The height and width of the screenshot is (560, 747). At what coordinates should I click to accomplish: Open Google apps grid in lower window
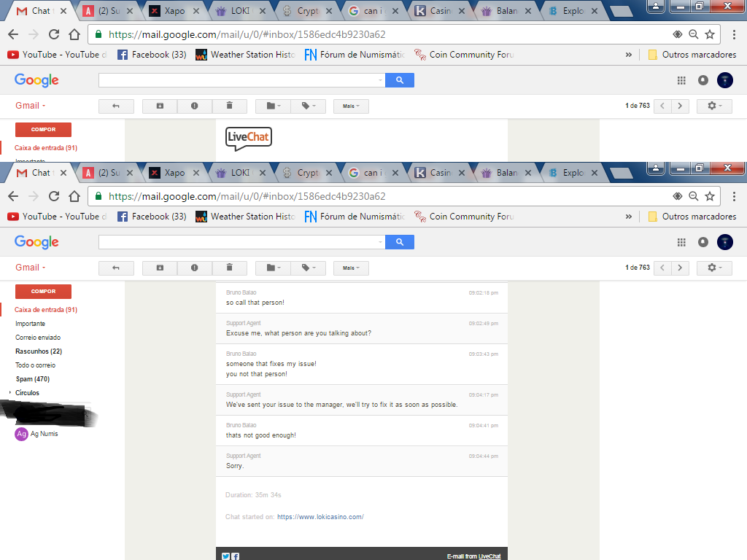tap(681, 242)
